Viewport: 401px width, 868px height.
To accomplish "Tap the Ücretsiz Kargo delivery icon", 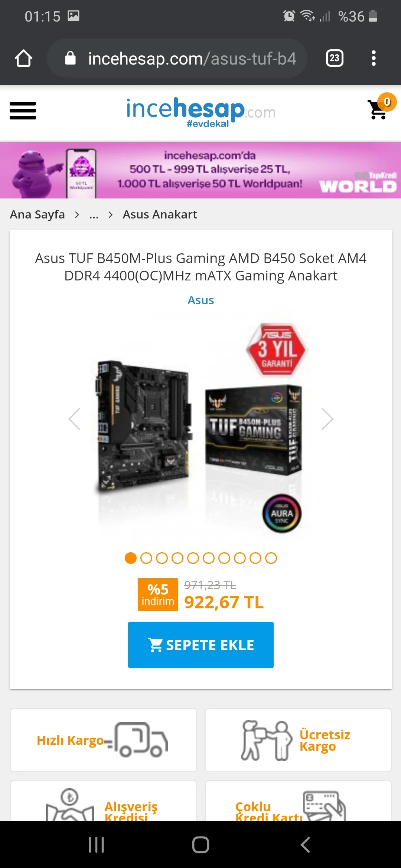I will click(266, 740).
